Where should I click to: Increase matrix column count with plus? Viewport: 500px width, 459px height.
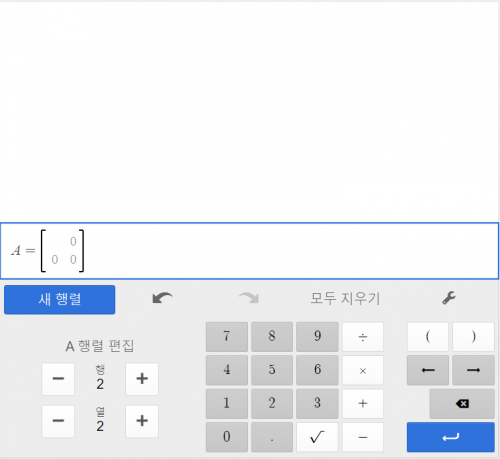coord(142,421)
